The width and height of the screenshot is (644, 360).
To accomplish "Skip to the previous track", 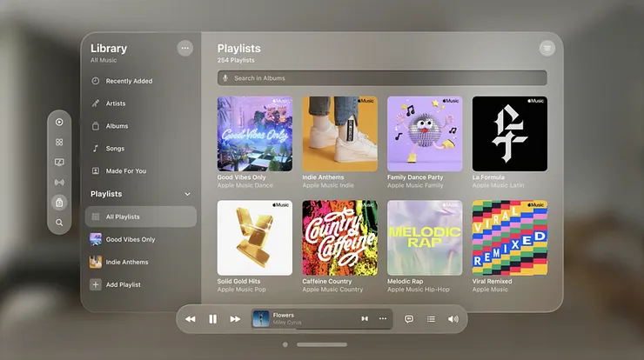I will point(191,319).
